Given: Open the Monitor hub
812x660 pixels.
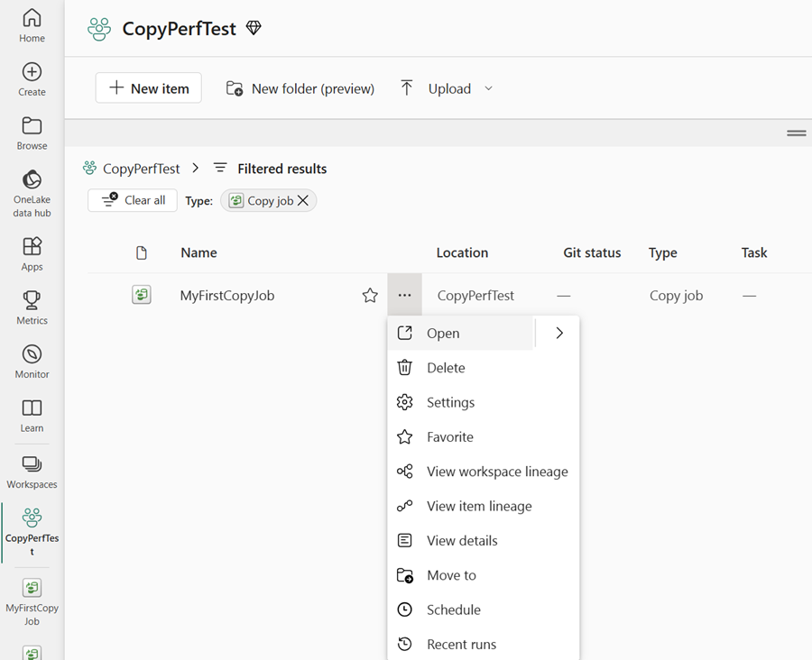Looking at the screenshot, I should coord(32,362).
